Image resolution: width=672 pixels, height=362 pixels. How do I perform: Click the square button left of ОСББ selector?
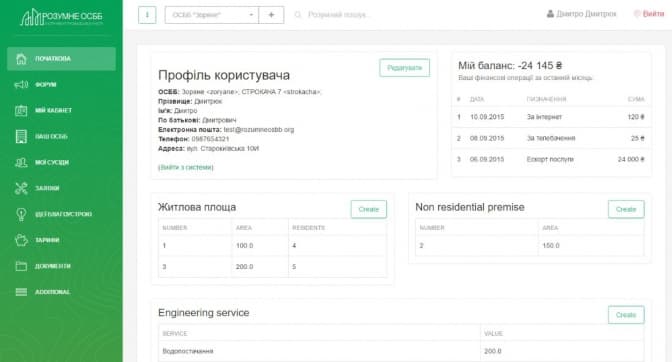pos(147,15)
